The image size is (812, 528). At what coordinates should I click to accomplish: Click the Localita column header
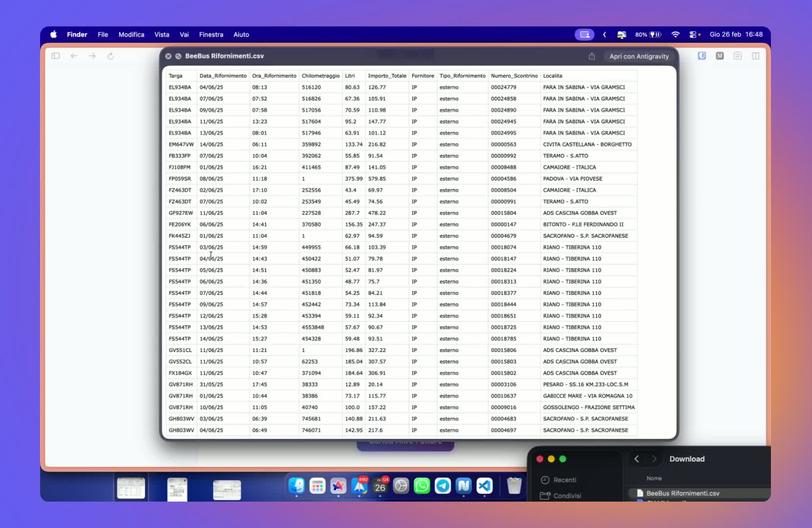(553, 76)
